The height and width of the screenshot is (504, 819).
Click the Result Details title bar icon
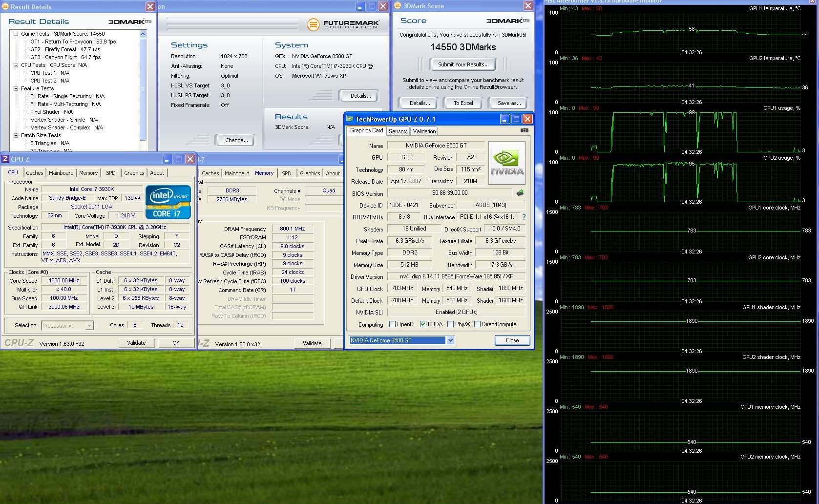(5, 6)
